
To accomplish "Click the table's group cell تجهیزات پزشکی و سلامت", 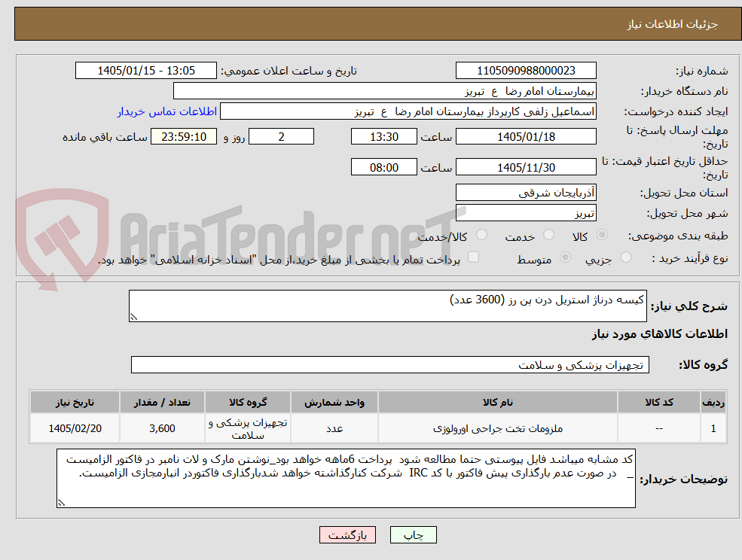I will click(248, 428).
